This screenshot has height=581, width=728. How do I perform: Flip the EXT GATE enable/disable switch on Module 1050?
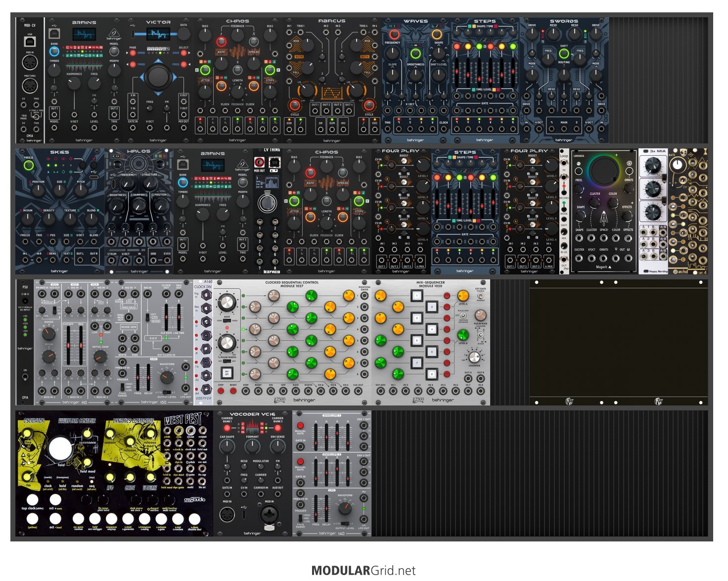480,296
